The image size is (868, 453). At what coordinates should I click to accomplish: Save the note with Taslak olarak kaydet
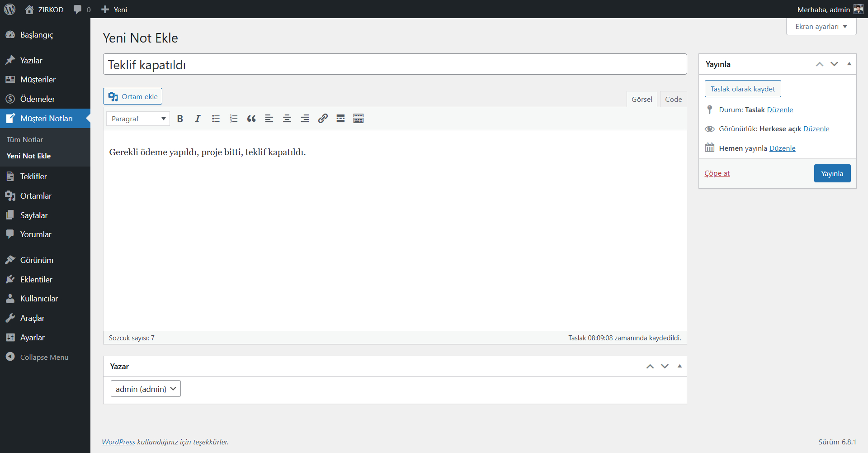742,89
